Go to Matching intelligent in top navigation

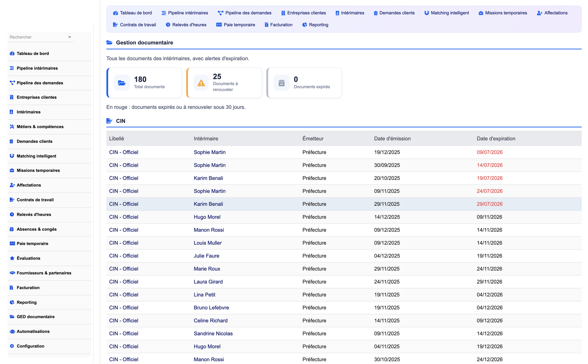447,13
